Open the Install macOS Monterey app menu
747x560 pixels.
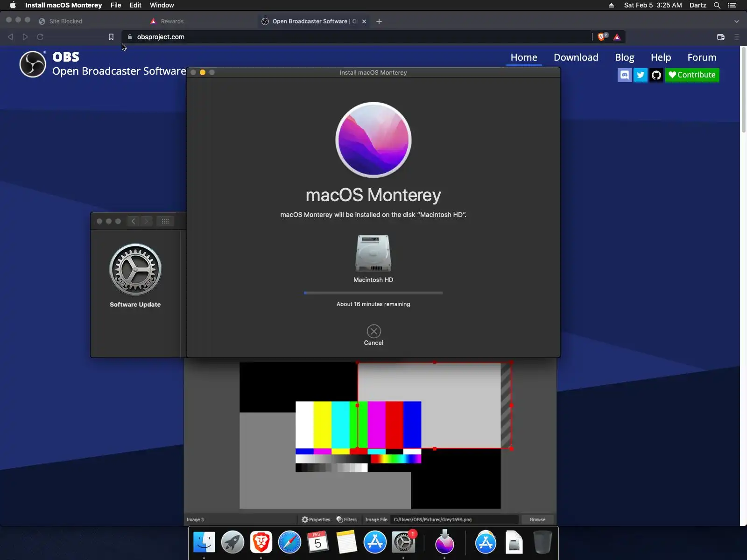point(63,5)
